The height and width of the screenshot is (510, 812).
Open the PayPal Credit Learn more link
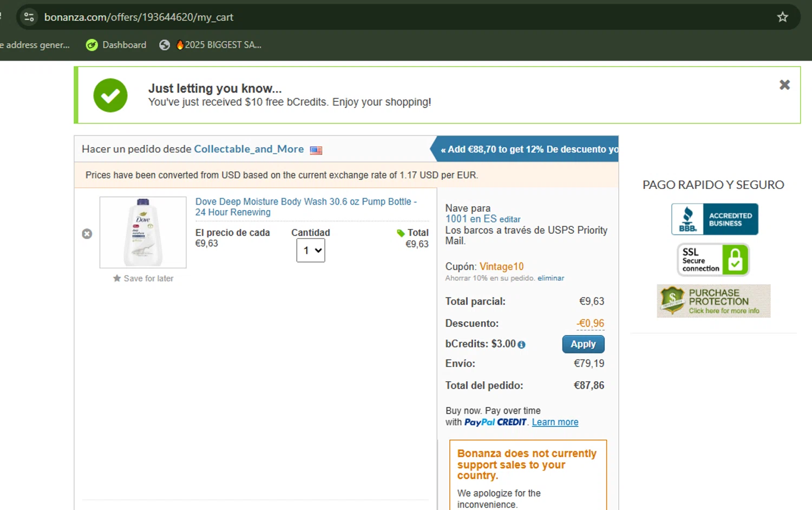pos(555,422)
